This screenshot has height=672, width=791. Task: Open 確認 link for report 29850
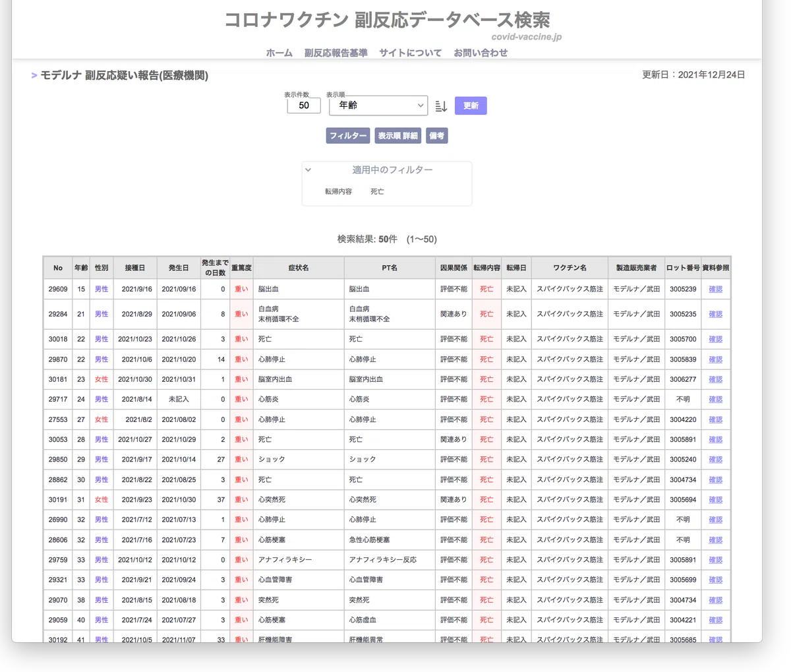tap(715, 459)
